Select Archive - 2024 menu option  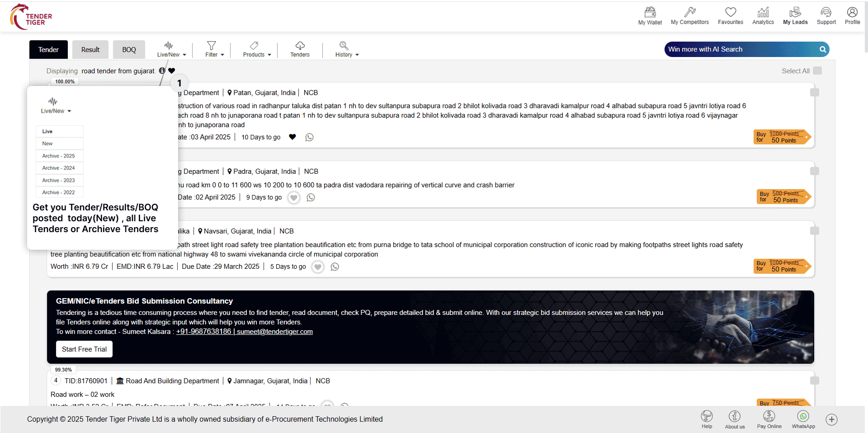pos(59,168)
